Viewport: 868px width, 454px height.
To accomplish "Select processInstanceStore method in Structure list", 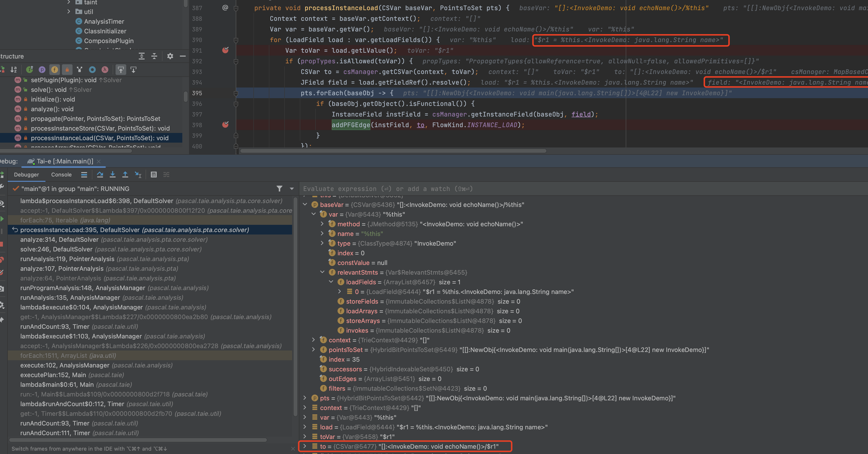I will pyautogui.click(x=100, y=128).
